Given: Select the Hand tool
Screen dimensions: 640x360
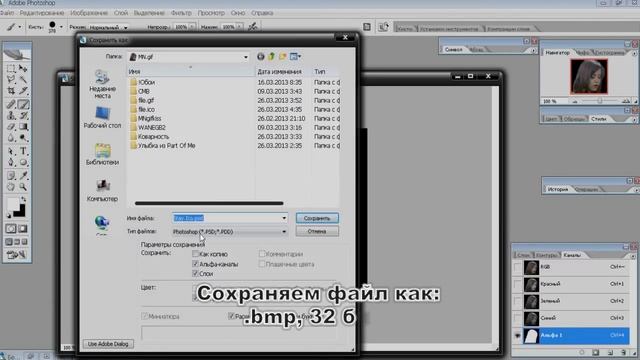Looking at the screenshot, I should coord(11,187).
